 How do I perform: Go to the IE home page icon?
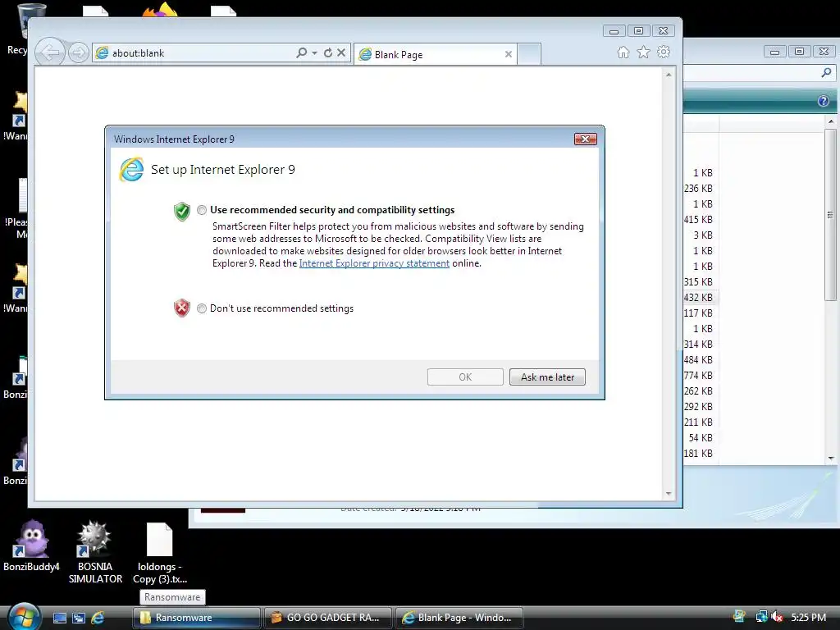(x=623, y=52)
